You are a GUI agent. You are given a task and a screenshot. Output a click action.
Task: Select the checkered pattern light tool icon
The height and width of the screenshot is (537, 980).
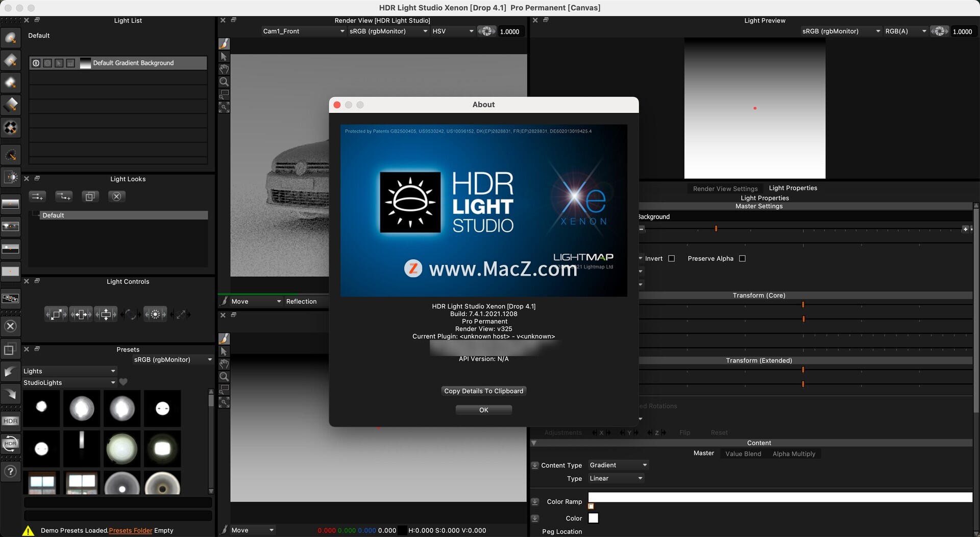11,128
